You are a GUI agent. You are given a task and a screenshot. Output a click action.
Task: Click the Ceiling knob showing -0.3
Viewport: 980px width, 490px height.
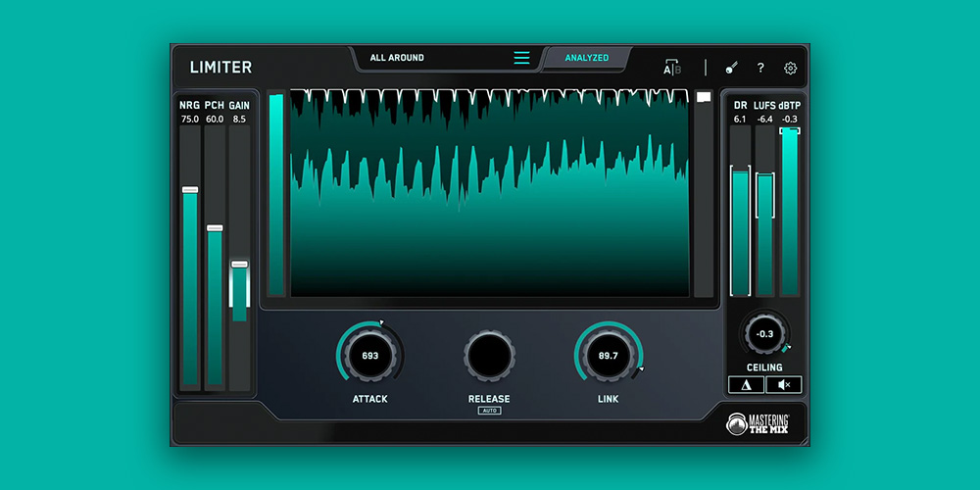(x=764, y=334)
